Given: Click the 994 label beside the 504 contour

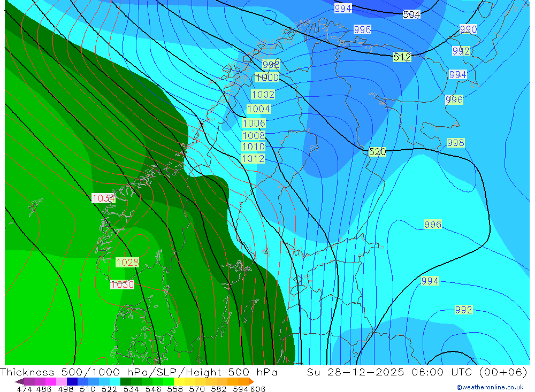Looking at the screenshot, I should (x=343, y=8).
